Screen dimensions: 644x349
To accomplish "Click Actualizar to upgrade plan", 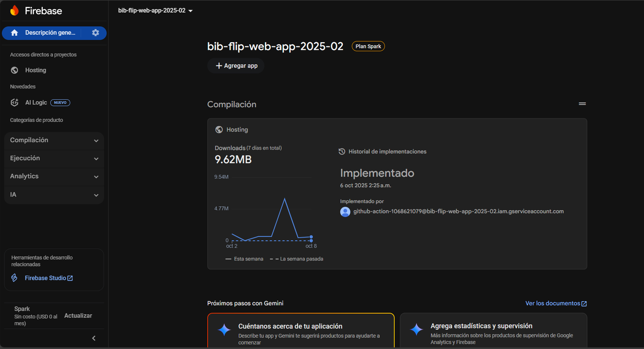I will (x=78, y=316).
